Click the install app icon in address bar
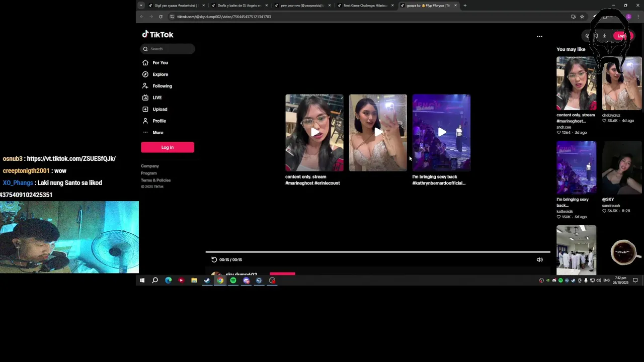This screenshot has height=362, width=644. coord(573,17)
